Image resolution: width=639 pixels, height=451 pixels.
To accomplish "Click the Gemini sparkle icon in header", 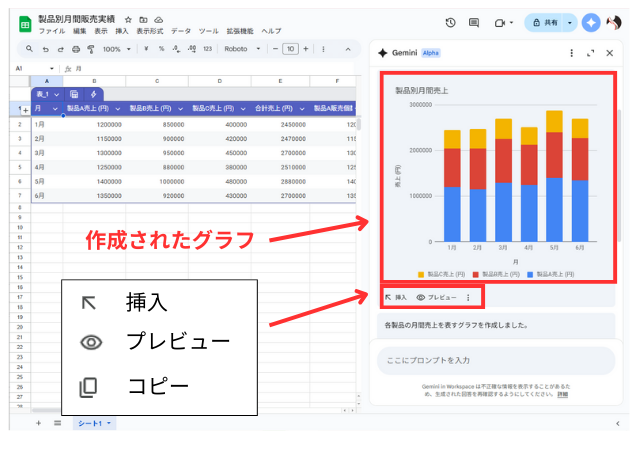I will [x=591, y=22].
